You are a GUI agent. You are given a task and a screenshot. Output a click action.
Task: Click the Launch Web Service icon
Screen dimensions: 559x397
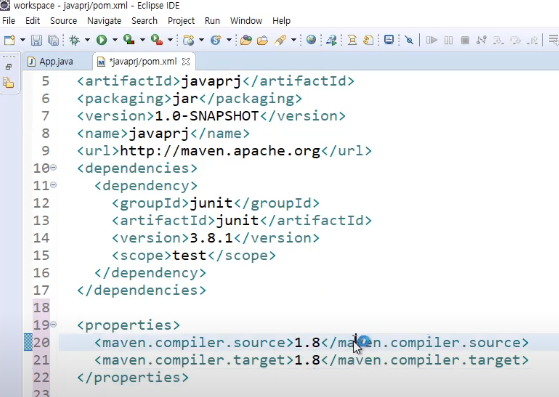(332, 40)
